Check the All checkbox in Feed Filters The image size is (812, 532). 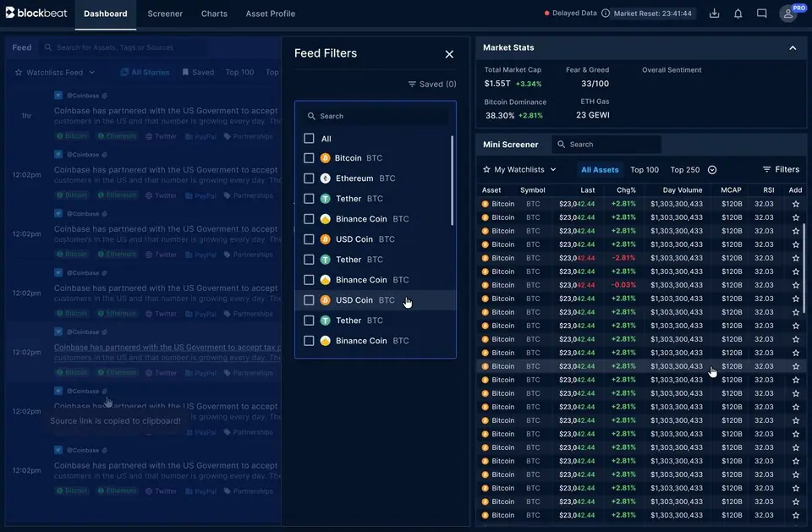tap(309, 139)
